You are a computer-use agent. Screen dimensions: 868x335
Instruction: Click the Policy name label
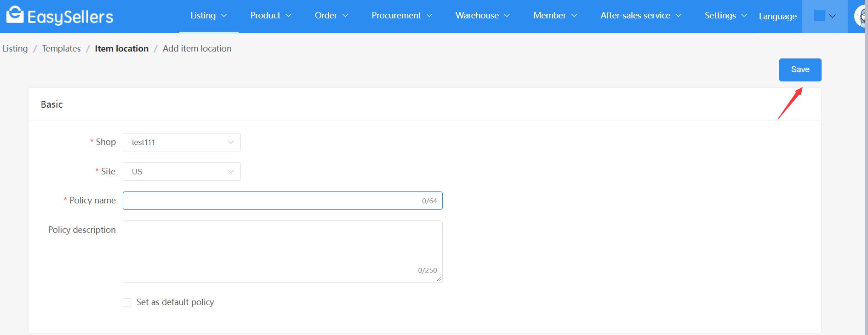[92, 201]
